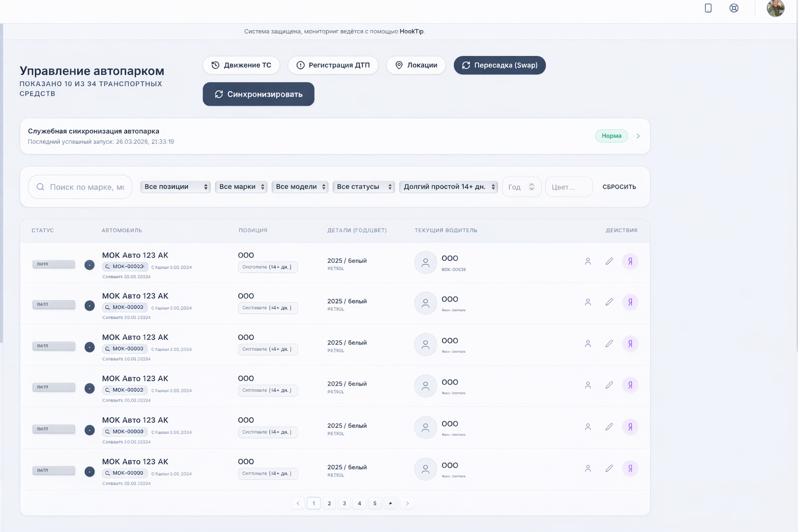The width and height of the screenshot is (798, 532).
Task: Click the assign driver person icon in third row
Action: point(588,344)
